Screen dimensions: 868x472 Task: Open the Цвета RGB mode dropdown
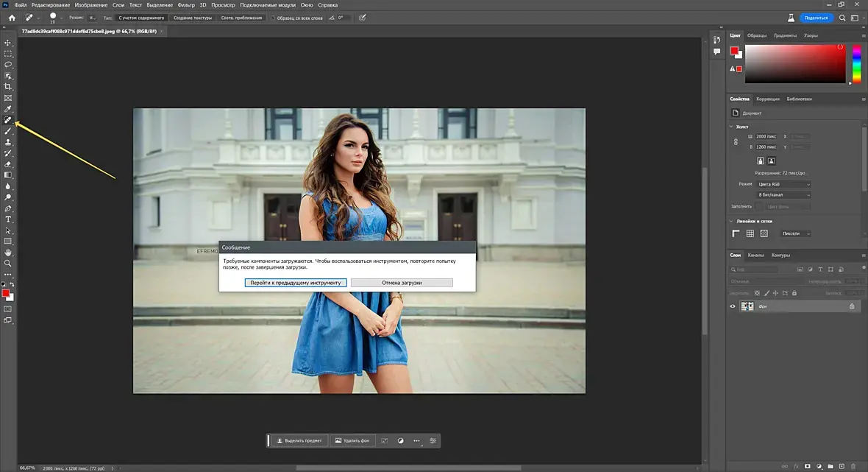point(783,184)
